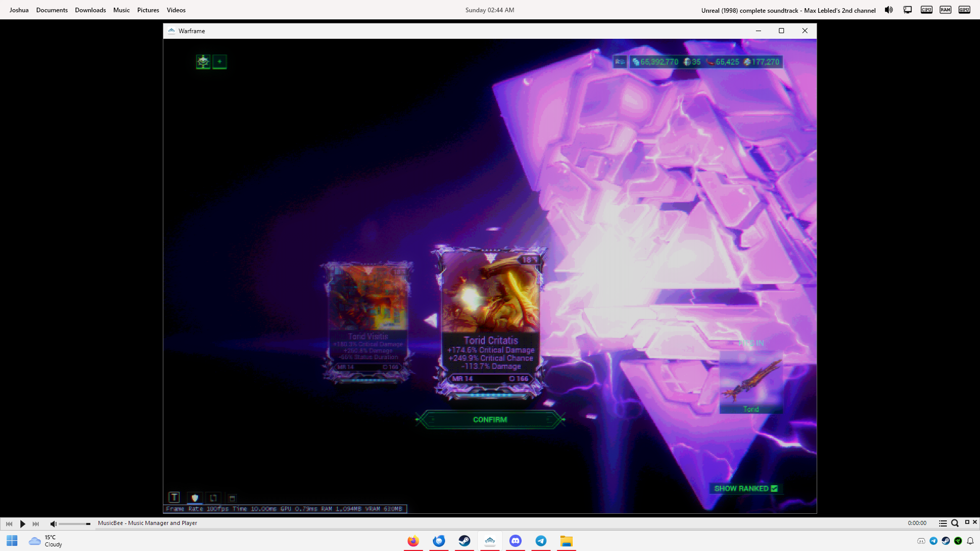Click the flag icon left of currencies
This screenshot has height=551, width=980.
coord(620,62)
